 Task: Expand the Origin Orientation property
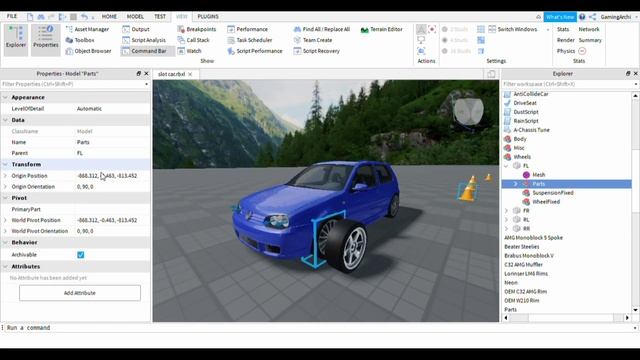tap(5, 187)
